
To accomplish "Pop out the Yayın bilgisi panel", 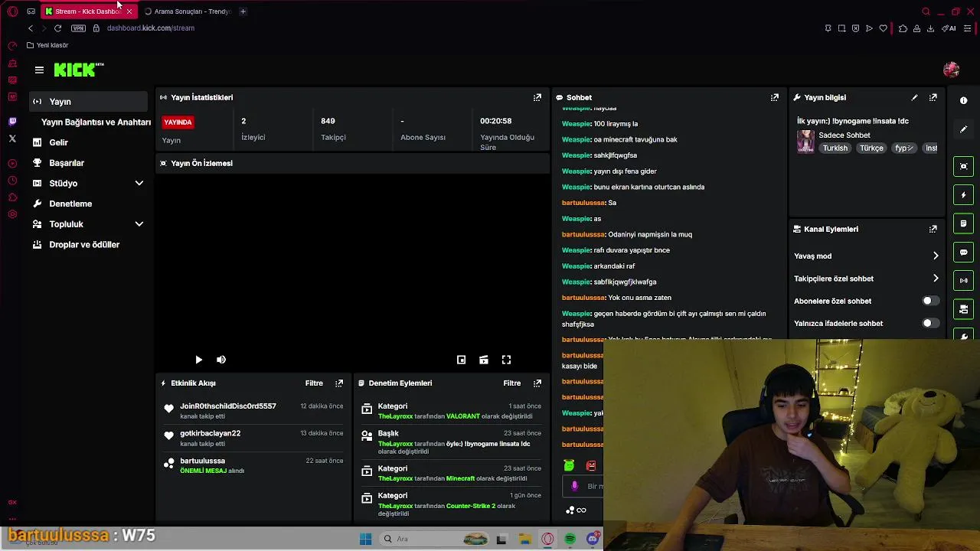I will 933,97.
